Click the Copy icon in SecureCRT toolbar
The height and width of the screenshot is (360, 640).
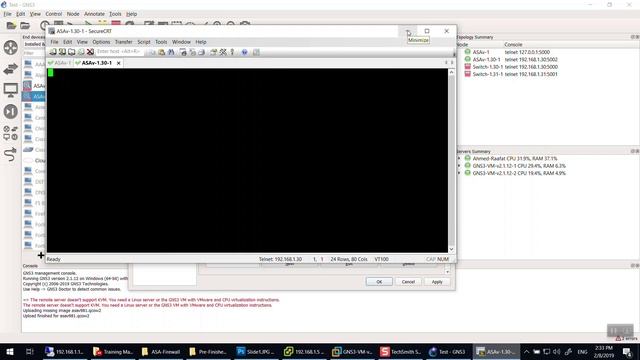(152, 52)
